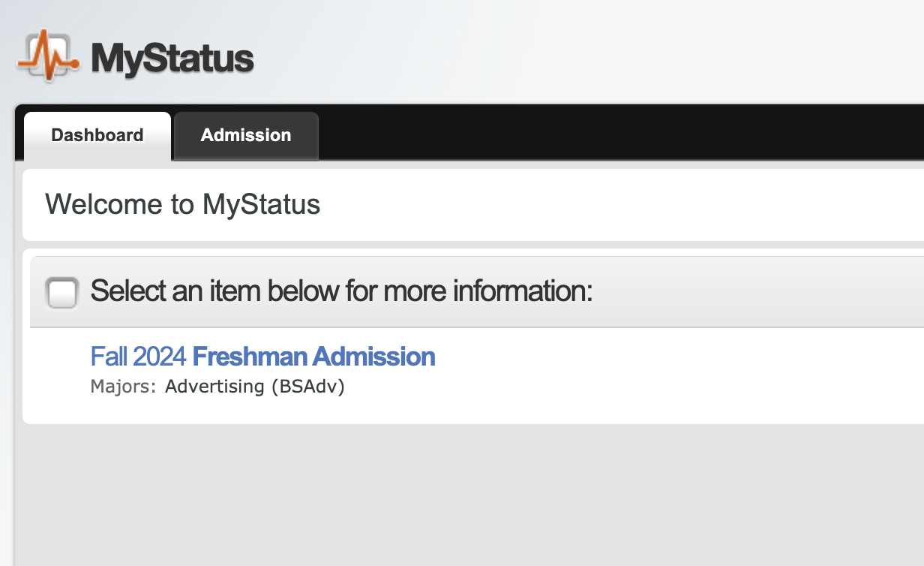Screen dimensions: 924x566
Task: Click empty gray area below admission list
Action: click(x=465, y=495)
